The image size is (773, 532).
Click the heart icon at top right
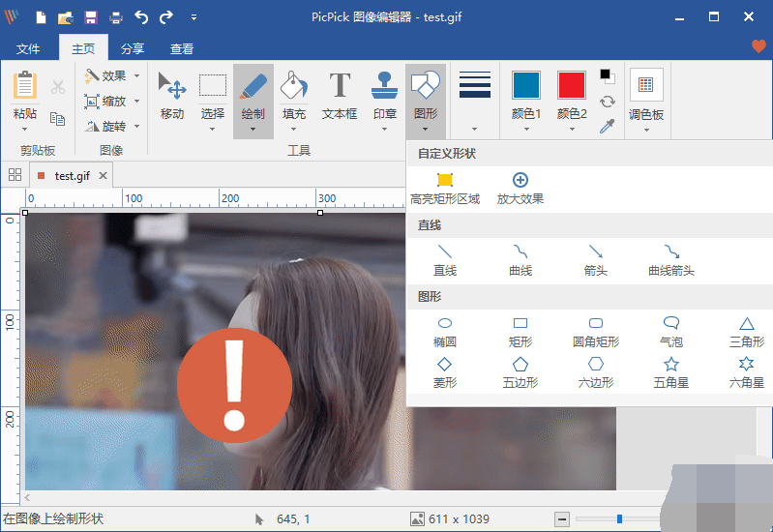[758, 46]
